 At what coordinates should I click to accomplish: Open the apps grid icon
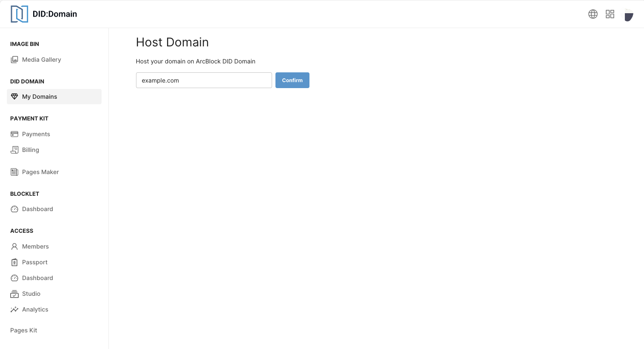pyautogui.click(x=610, y=14)
